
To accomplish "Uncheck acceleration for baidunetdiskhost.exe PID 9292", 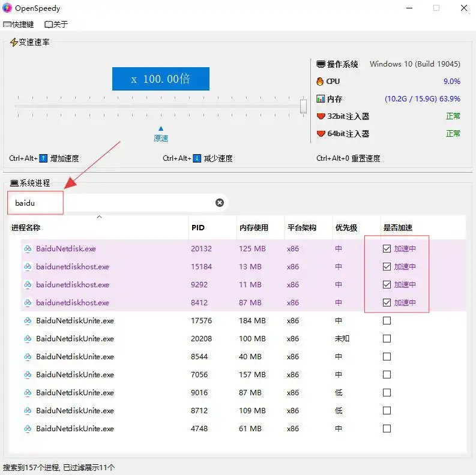I will 387,284.
